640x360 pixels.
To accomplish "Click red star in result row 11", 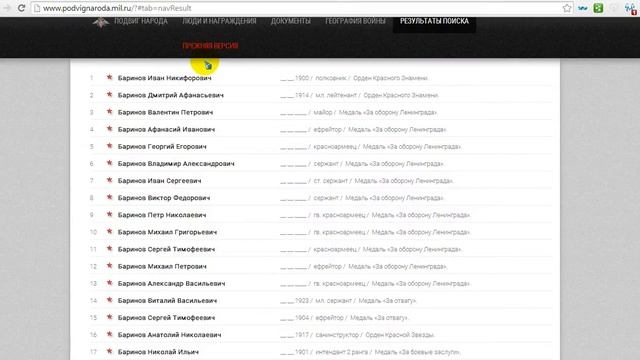I will (x=109, y=249).
